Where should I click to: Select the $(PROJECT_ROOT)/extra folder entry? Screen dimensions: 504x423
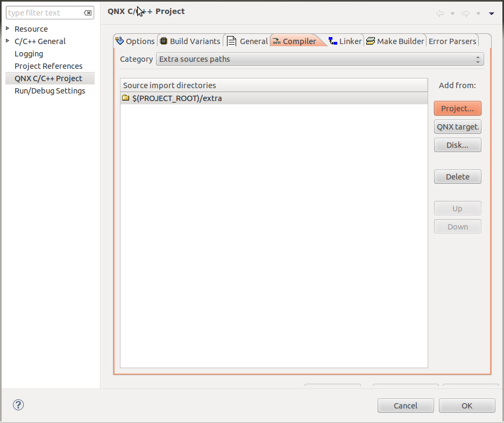177,98
